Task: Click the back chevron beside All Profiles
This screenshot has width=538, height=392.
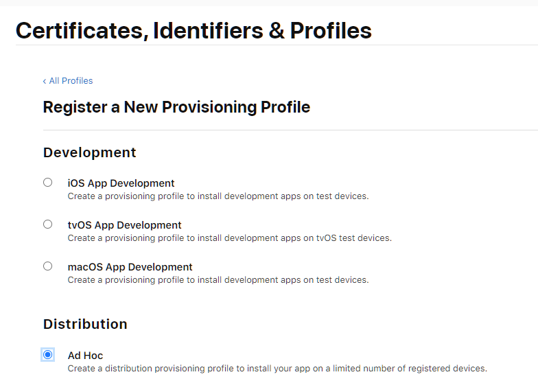Action: (45, 81)
